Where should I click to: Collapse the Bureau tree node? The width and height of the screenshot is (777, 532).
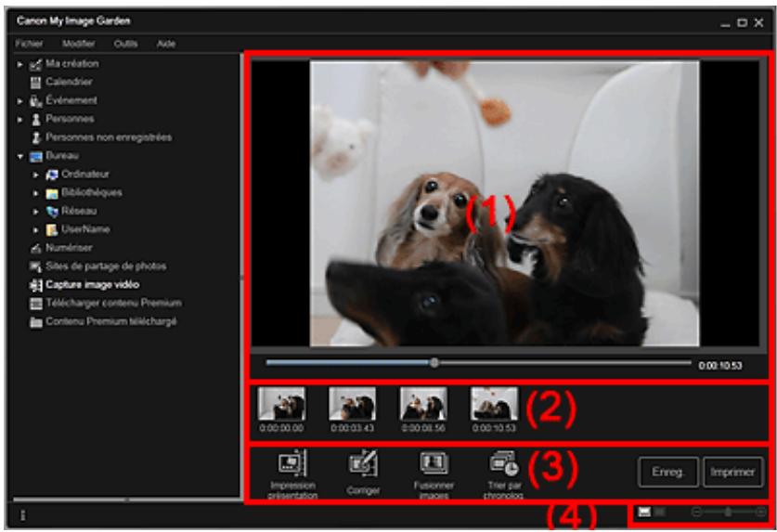tap(19, 157)
